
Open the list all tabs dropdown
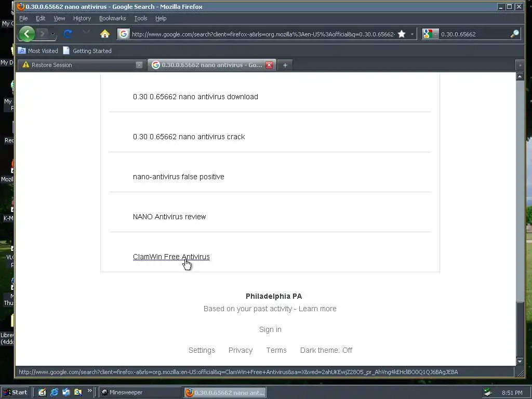[x=520, y=65]
